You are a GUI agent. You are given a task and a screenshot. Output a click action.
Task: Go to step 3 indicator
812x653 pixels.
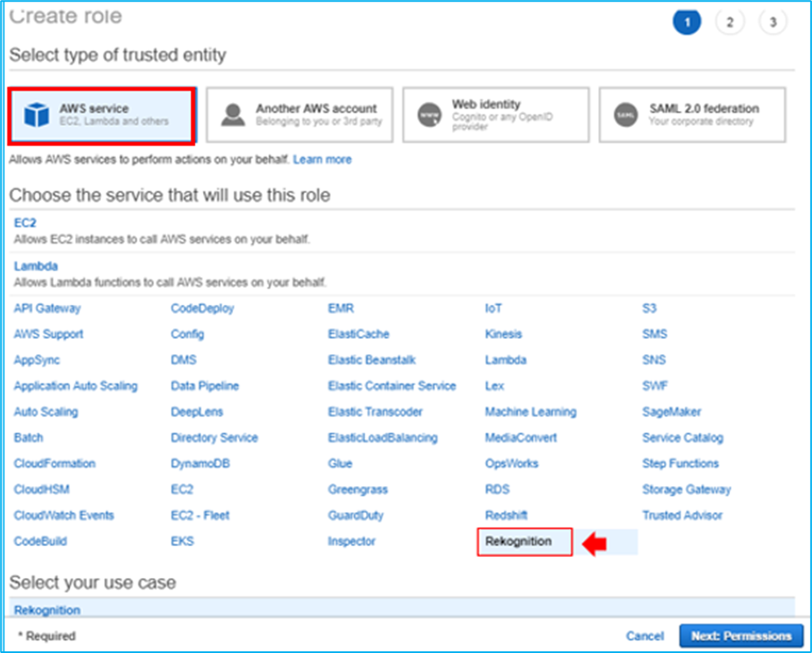(773, 23)
